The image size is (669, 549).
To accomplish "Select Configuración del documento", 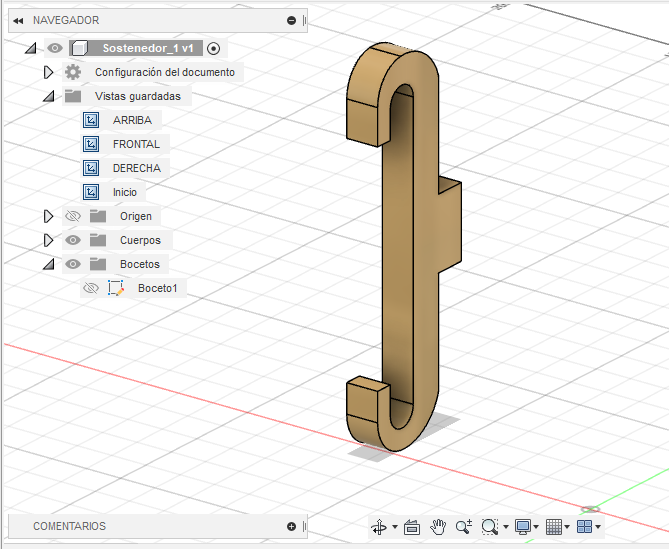I will tap(165, 73).
